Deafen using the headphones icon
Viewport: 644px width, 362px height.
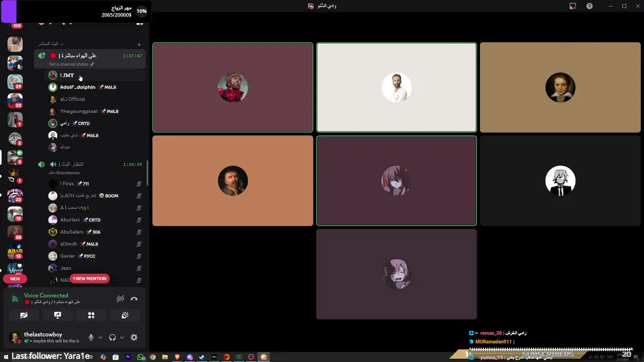[x=112, y=337]
